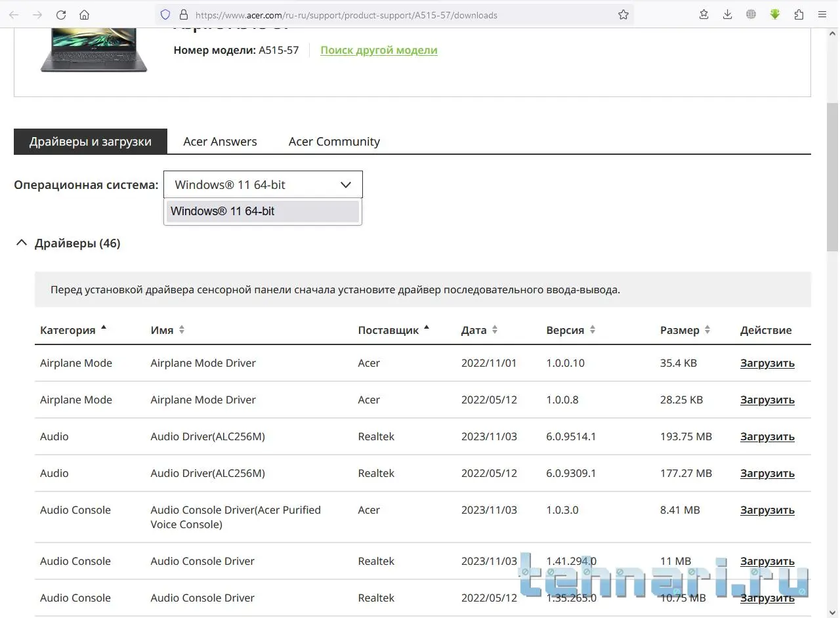Open the extensions puzzle icon
840x618 pixels.
(799, 14)
